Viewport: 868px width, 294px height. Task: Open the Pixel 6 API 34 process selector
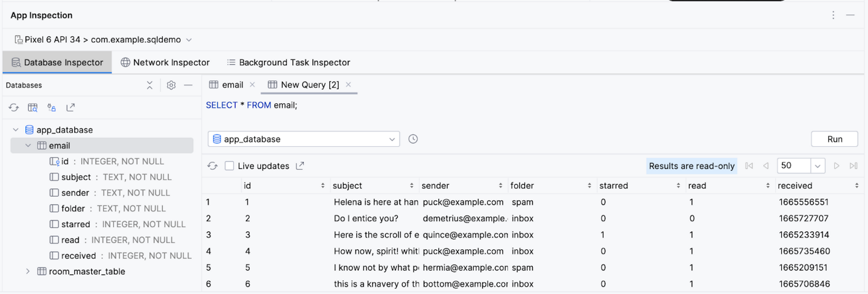pyautogui.click(x=102, y=40)
